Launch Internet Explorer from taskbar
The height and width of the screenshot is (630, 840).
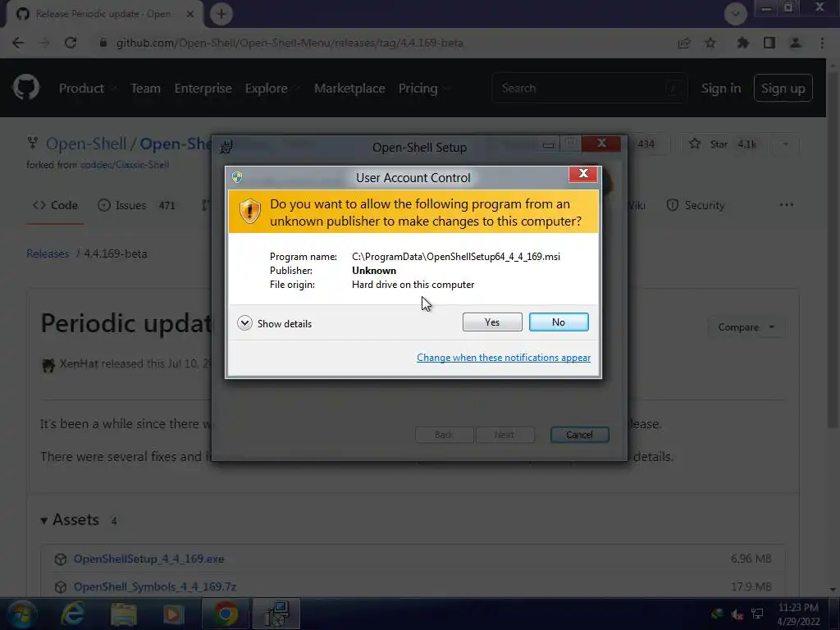point(72,614)
